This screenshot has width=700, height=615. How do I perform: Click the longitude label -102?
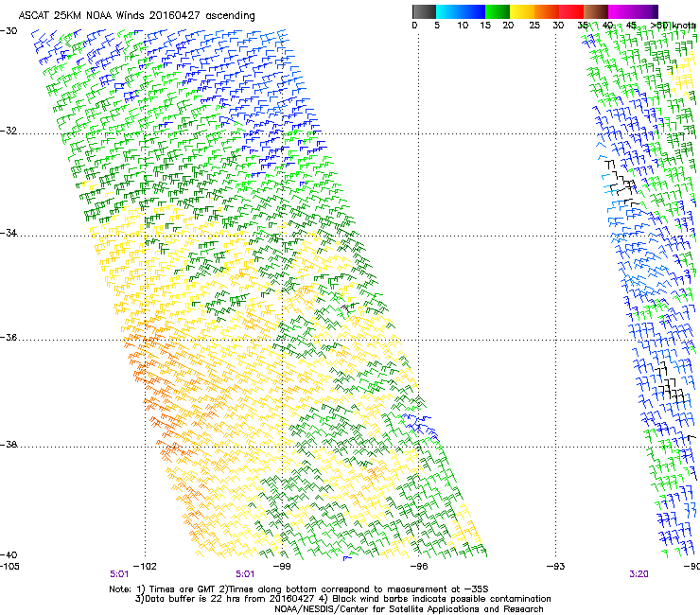pyautogui.click(x=145, y=567)
